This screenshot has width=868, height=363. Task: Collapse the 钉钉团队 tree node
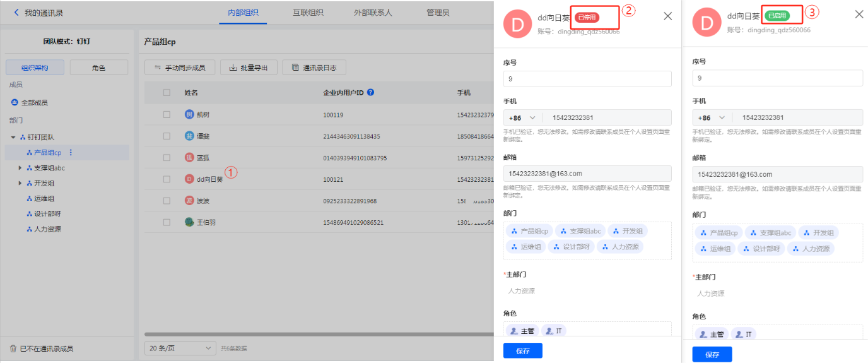[x=13, y=137]
